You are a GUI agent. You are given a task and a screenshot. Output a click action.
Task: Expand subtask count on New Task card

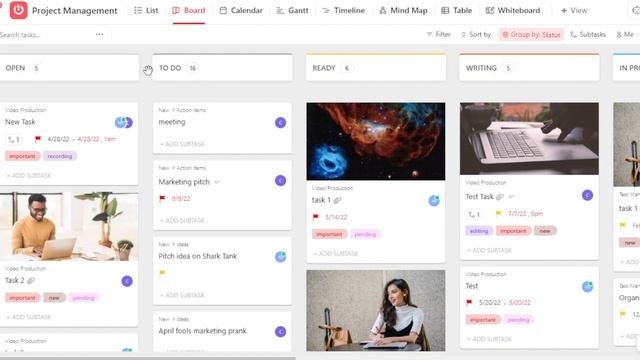(13, 140)
